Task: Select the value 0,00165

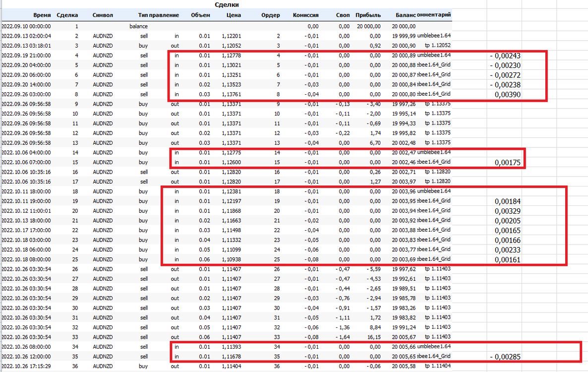Action: tap(508, 231)
